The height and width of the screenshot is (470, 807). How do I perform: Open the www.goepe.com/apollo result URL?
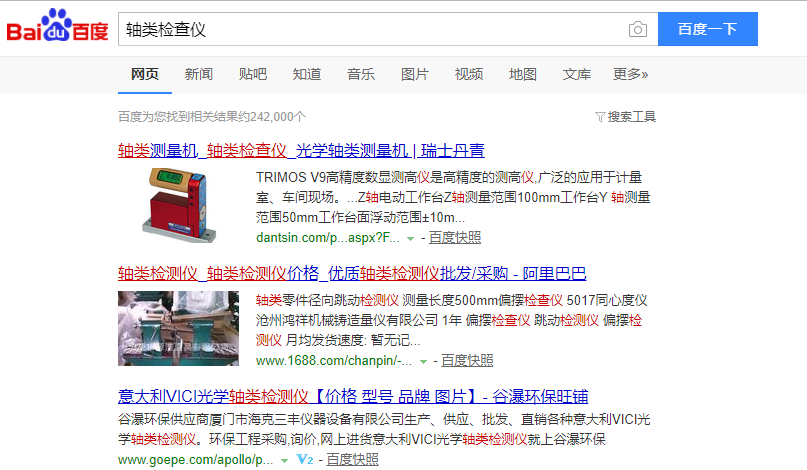coord(196,460)
